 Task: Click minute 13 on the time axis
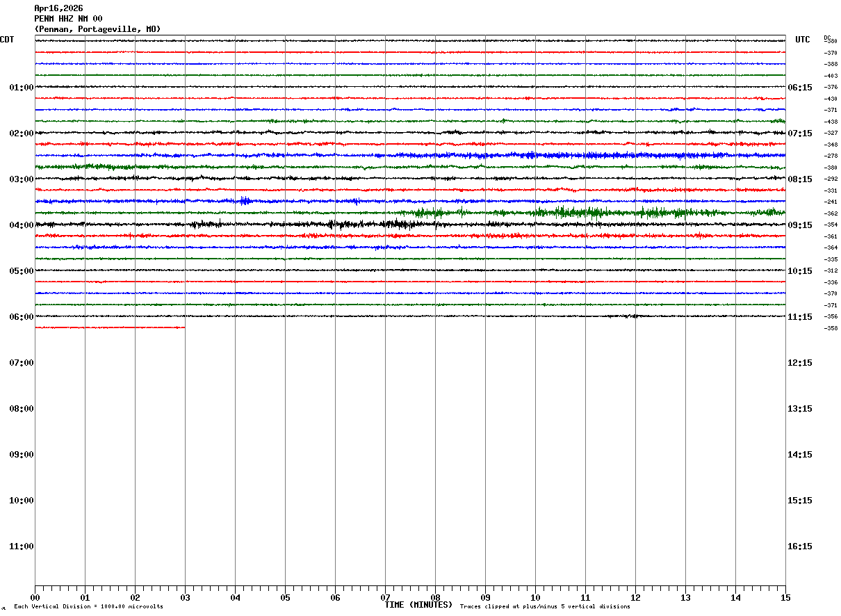click(x=685, y=598)
